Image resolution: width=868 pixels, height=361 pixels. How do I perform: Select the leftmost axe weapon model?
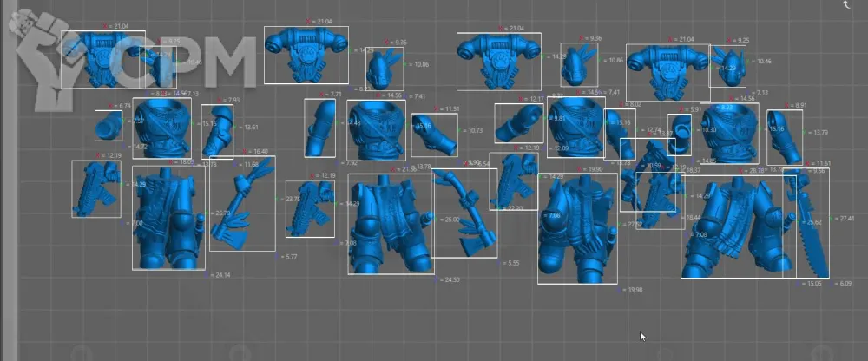(243, 200)
